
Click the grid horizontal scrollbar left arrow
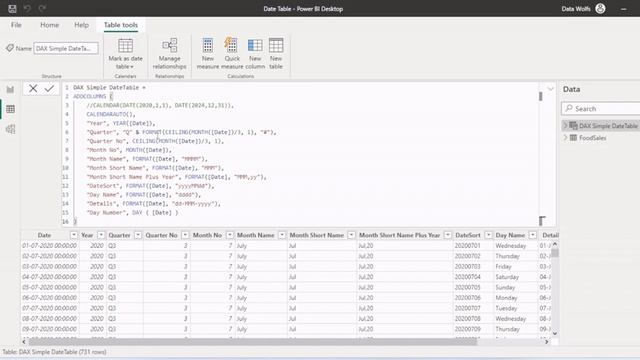tap(24, 341)
